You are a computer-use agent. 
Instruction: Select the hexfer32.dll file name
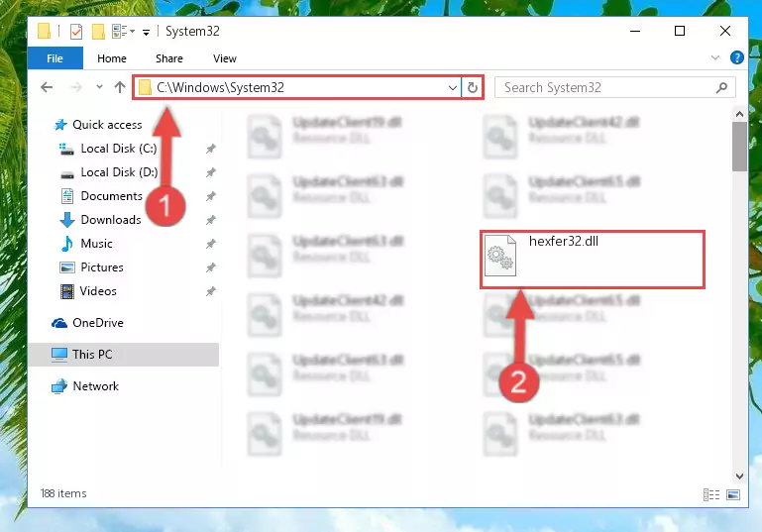click(564, 242)
